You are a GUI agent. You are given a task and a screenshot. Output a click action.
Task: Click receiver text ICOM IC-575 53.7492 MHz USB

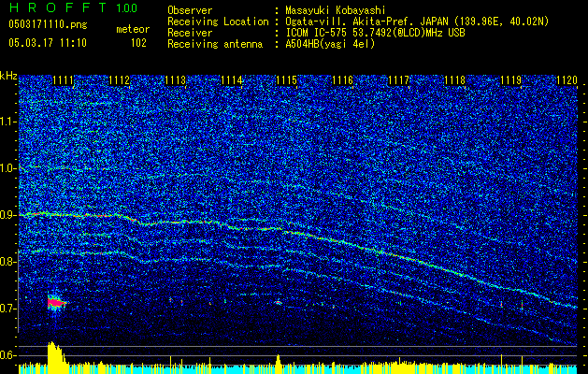pos(375,33)
